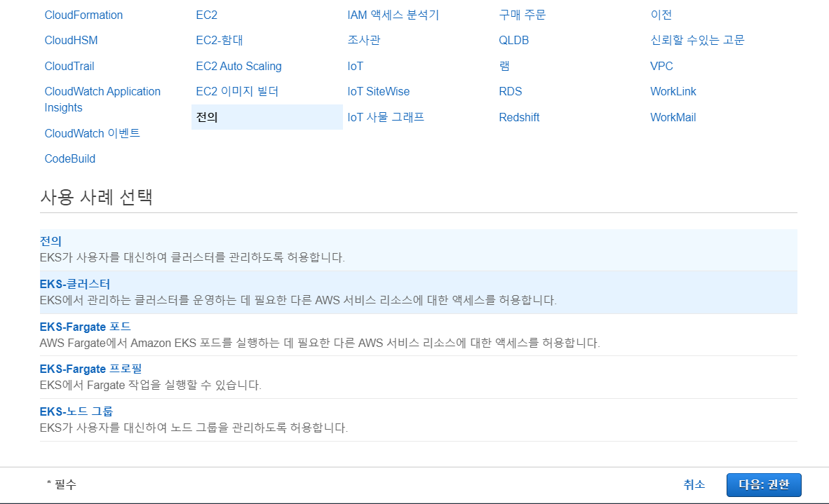The image size is (829, 504).
Task: Choose the 구매 주문 service
Action: (523, 15)
